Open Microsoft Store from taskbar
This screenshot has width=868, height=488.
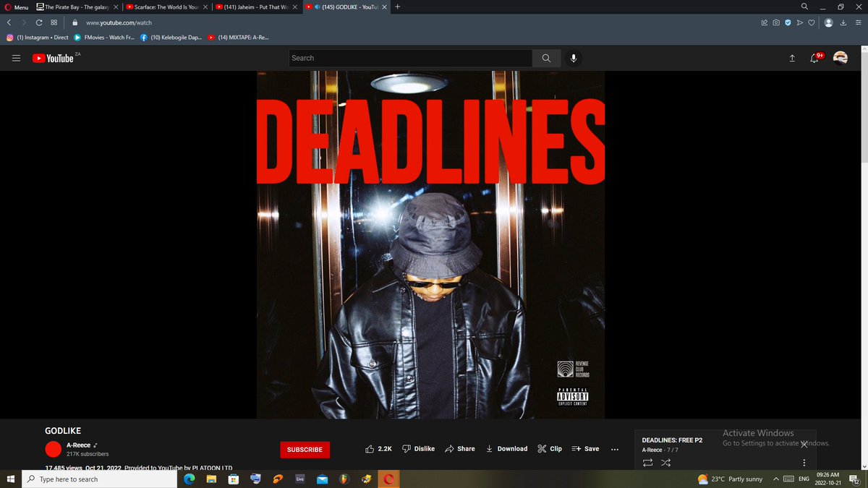(x=234, y=479)
